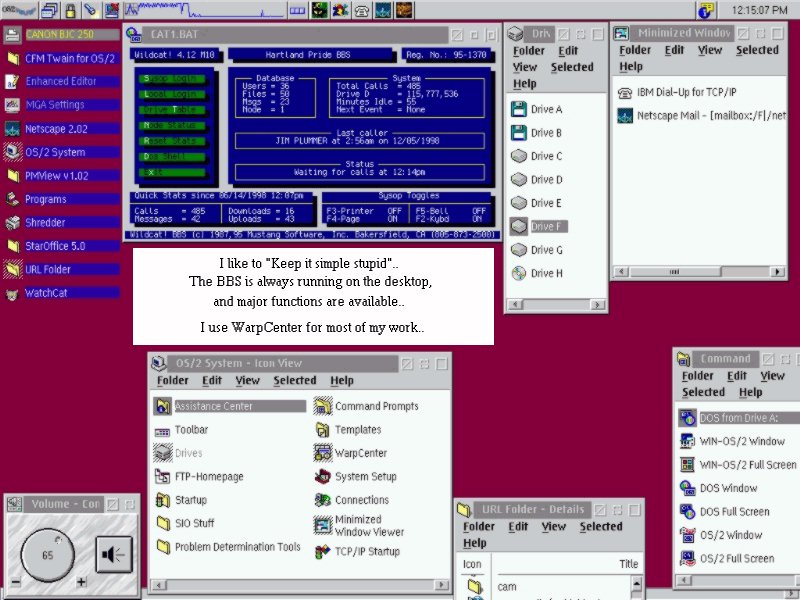Open the Edit menu in the Drives window

click(568, 51)
